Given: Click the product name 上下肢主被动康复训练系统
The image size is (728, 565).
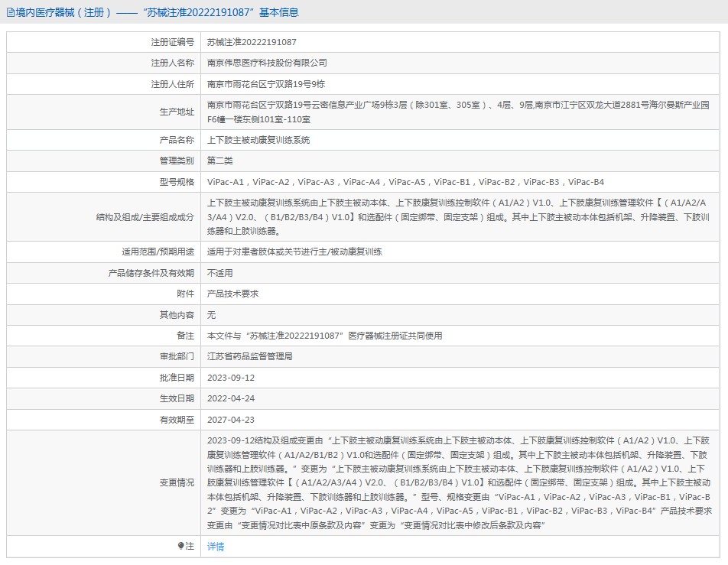Looking at the screenshot, I should [258, 141].
